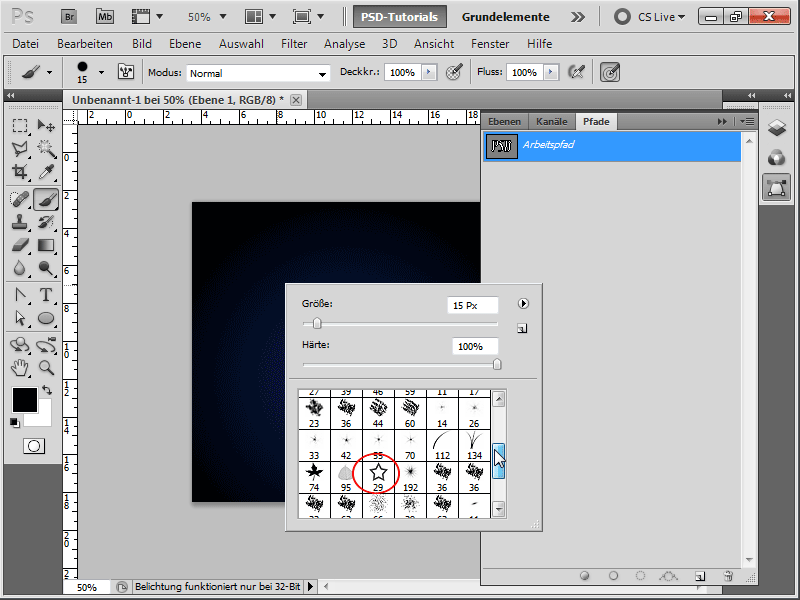Viewport: 800px width, 600px height.
Task: Select the Magic Wand tool
Action: 46,148
